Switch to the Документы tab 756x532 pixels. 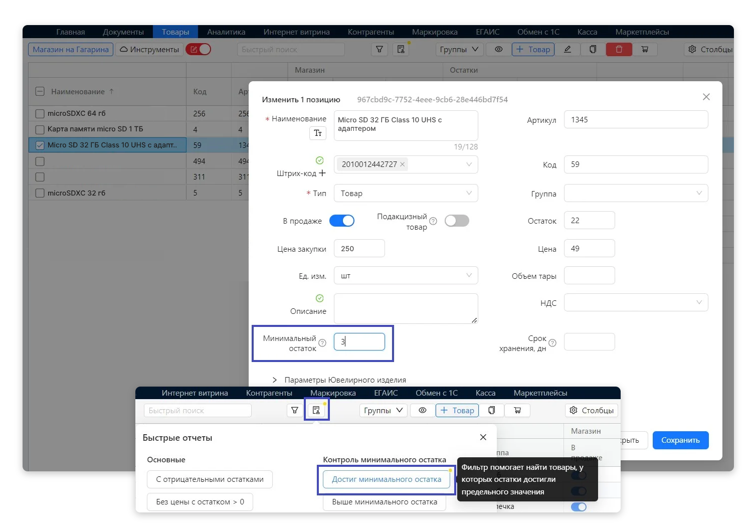click(123, 32)
